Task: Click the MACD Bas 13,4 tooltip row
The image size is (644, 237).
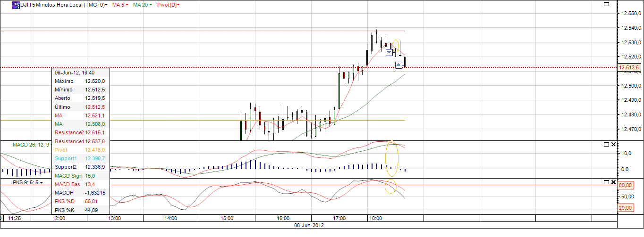Action: [x=81, y=184]
